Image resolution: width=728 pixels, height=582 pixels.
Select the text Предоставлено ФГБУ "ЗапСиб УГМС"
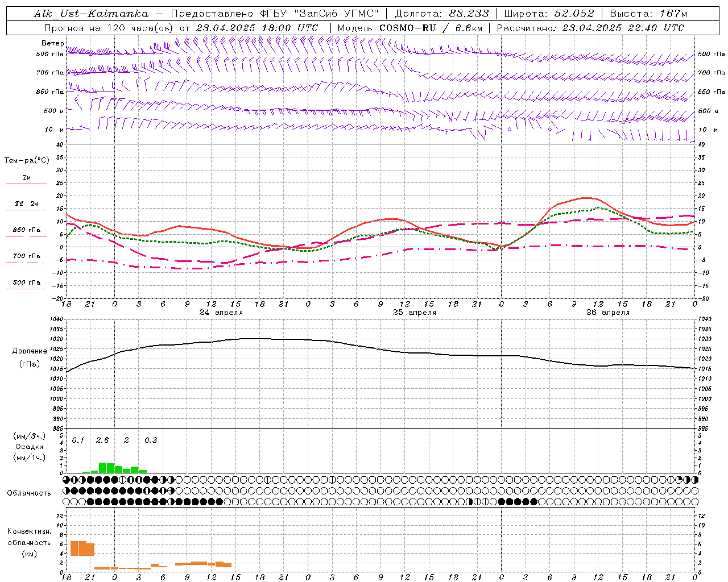tap(275, 14)
